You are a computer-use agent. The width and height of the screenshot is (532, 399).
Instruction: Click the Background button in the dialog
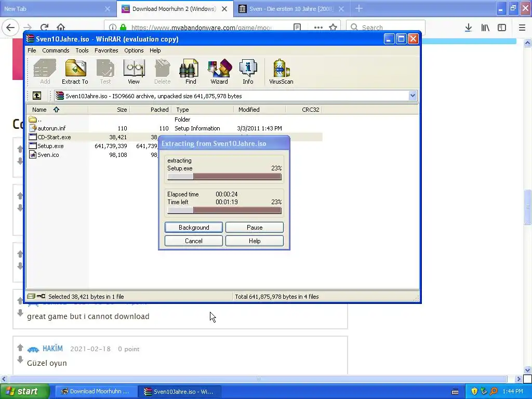click(x=194, y=228)
